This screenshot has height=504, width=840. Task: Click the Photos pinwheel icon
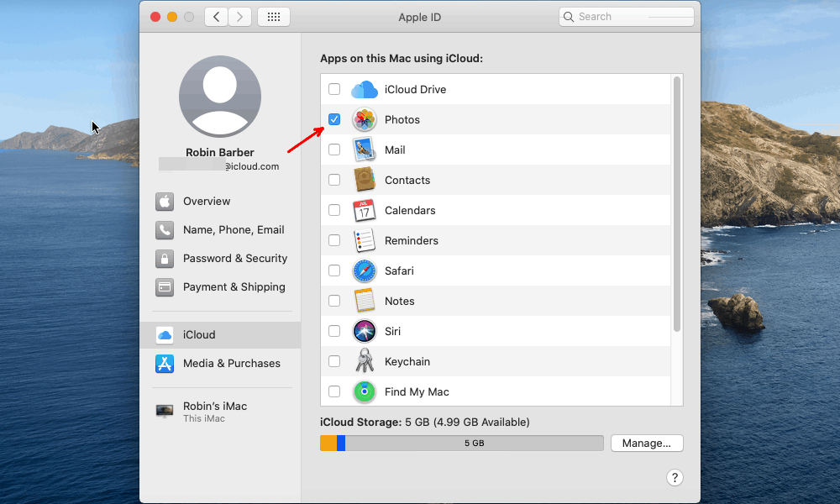[x=365, y=119]
